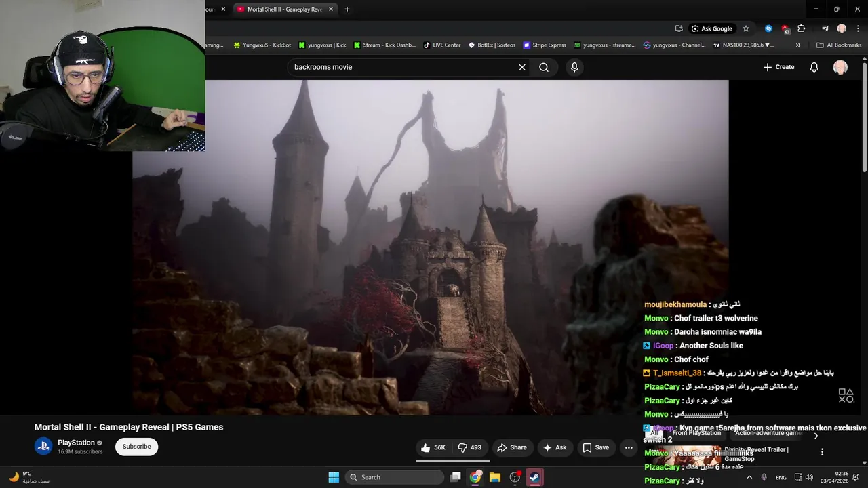
Task: Save the video with the Save button
Action: (595, 447)
